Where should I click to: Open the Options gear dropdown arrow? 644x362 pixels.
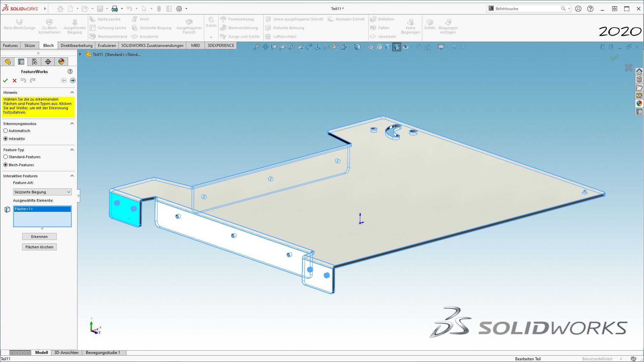186,9
